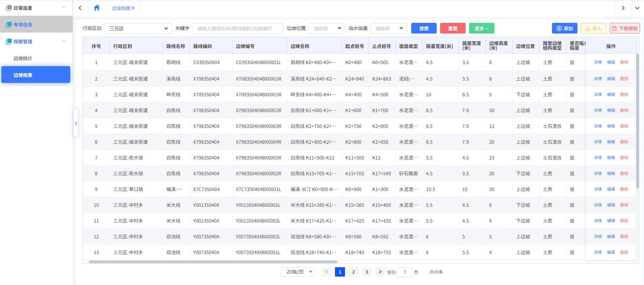This screenshot has height=285, width=644.
Task: Collapse the 档案管理 menu
Action: pyautogui.click(x=36, y=41)
